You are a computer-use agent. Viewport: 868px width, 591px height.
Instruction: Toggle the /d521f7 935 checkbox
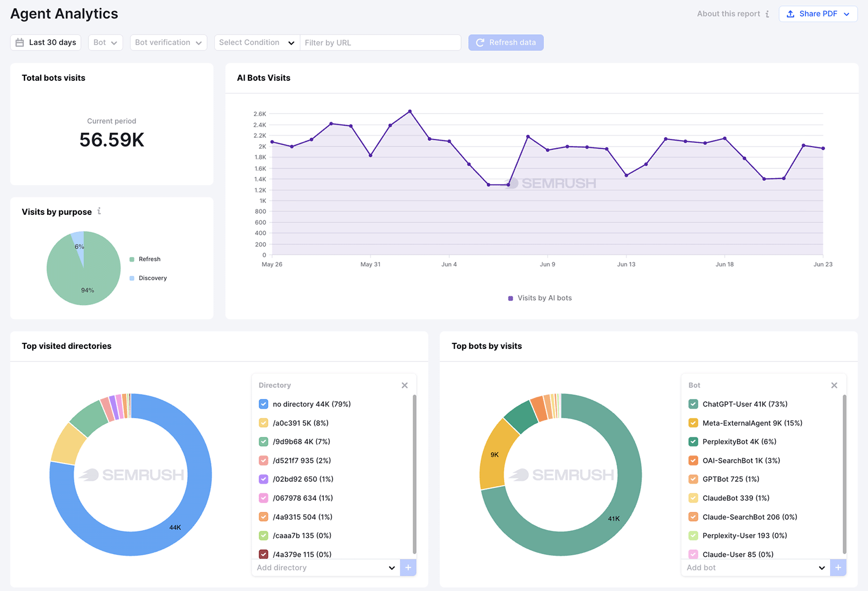click(264, 460)
